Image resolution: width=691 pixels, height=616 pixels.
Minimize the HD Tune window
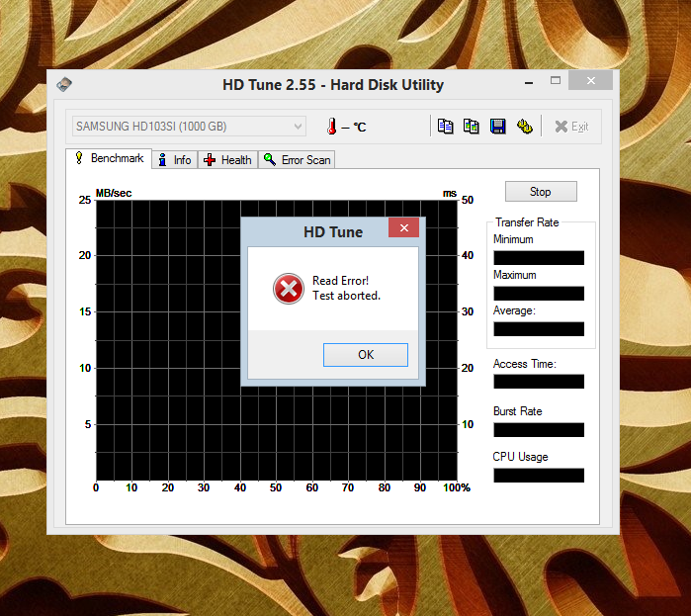(x=529, y=82)
